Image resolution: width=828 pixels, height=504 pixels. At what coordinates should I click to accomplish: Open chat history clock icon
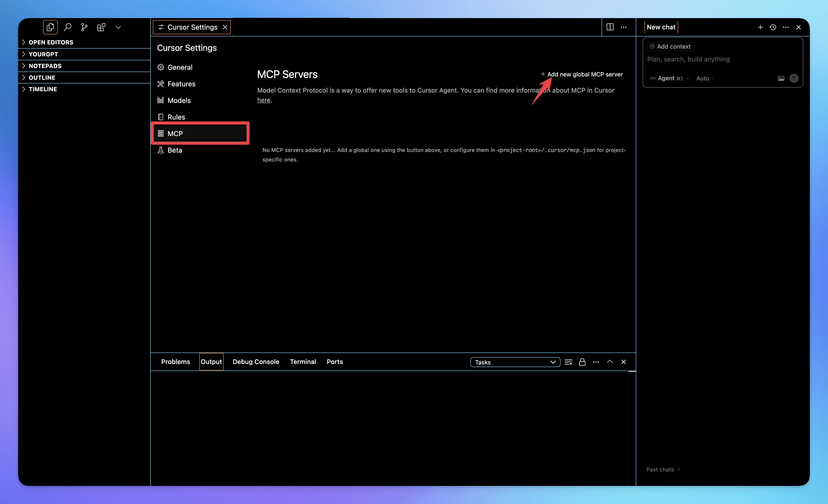point(773,27)
